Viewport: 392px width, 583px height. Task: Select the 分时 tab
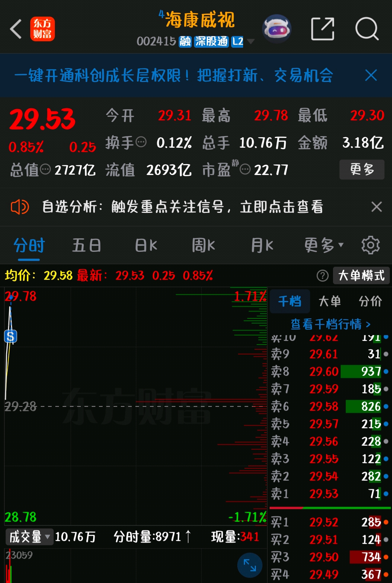click(29, 245)
